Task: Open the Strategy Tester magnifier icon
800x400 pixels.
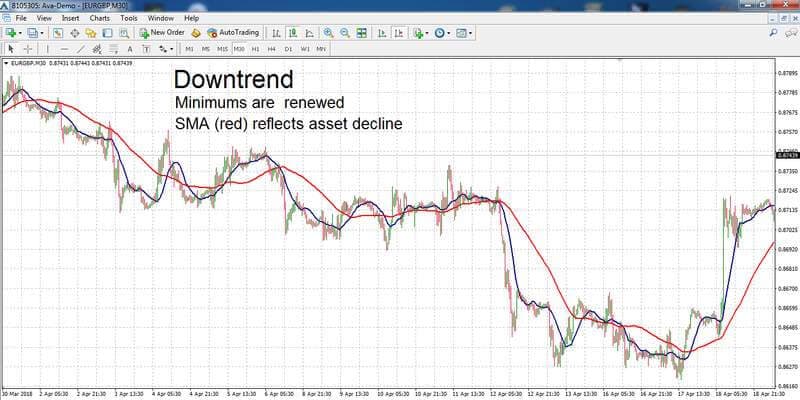Action: pyautogui.click(x=123, y=33)
